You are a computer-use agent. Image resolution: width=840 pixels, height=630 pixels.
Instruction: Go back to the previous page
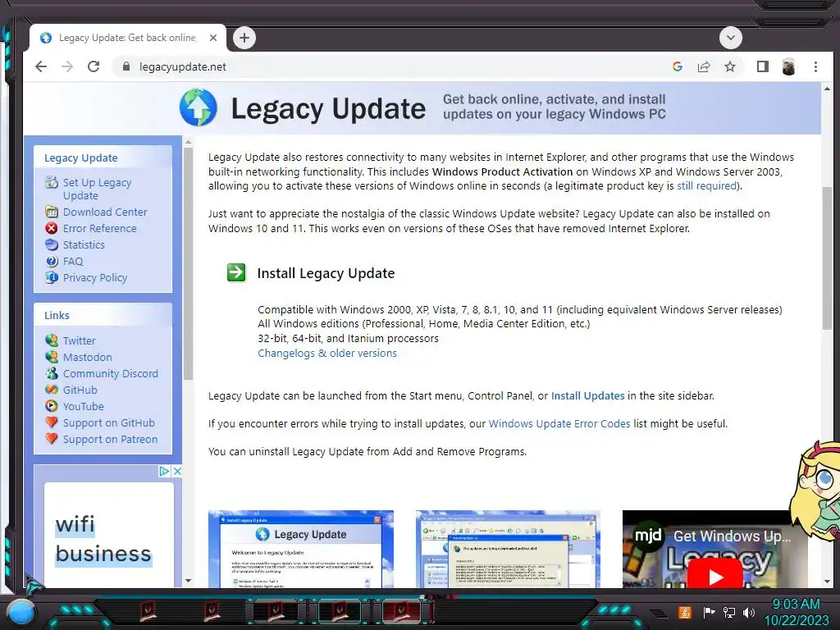tap(41, 66)
